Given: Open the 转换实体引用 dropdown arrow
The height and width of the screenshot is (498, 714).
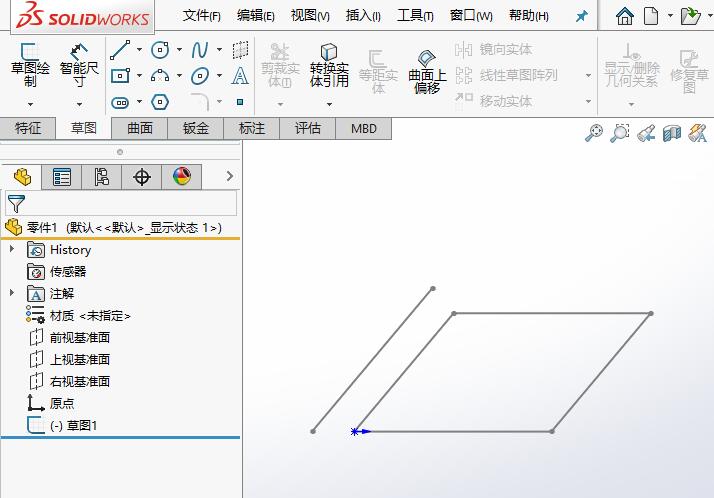Looking at the screenshot, I should (329, 104).
